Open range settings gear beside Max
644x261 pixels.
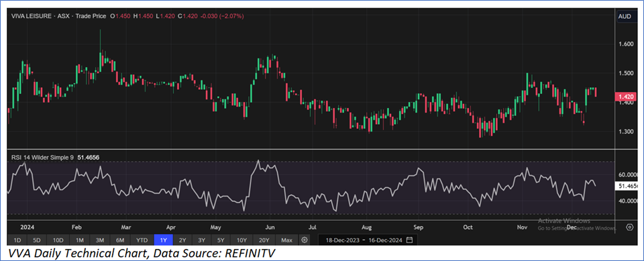click(x=304, y=240)
